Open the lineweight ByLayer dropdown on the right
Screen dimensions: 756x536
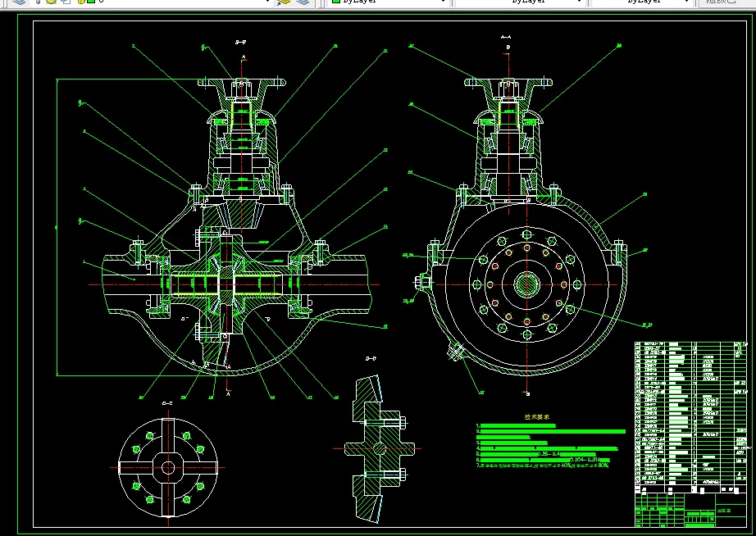[x=642, y=2]
